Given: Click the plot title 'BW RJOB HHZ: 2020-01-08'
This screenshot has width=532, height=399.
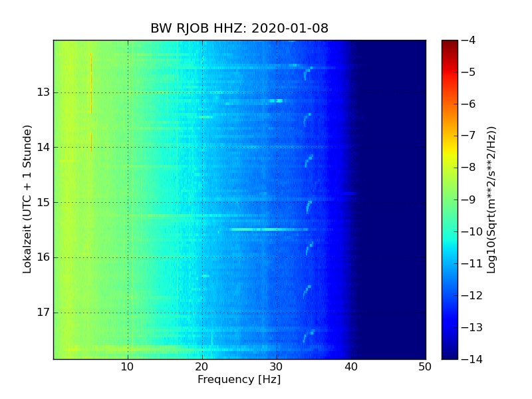Looking at the screenshot, I should coord(239,28).
